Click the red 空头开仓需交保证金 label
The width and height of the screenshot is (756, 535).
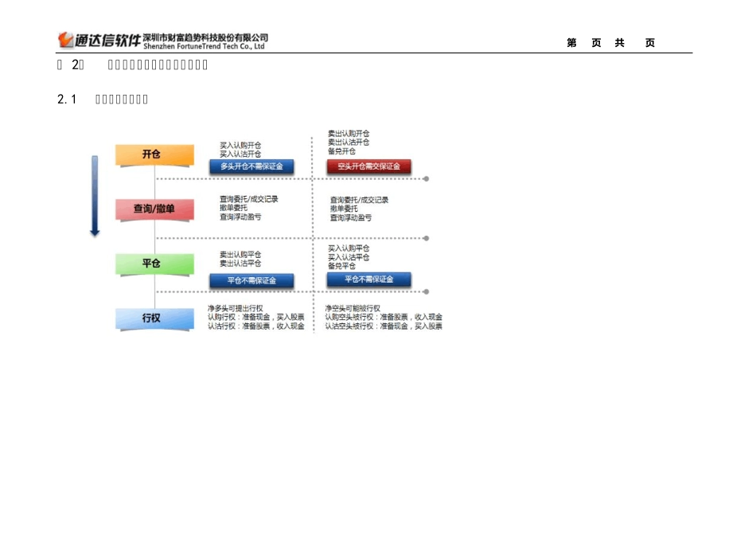[368, 166]
